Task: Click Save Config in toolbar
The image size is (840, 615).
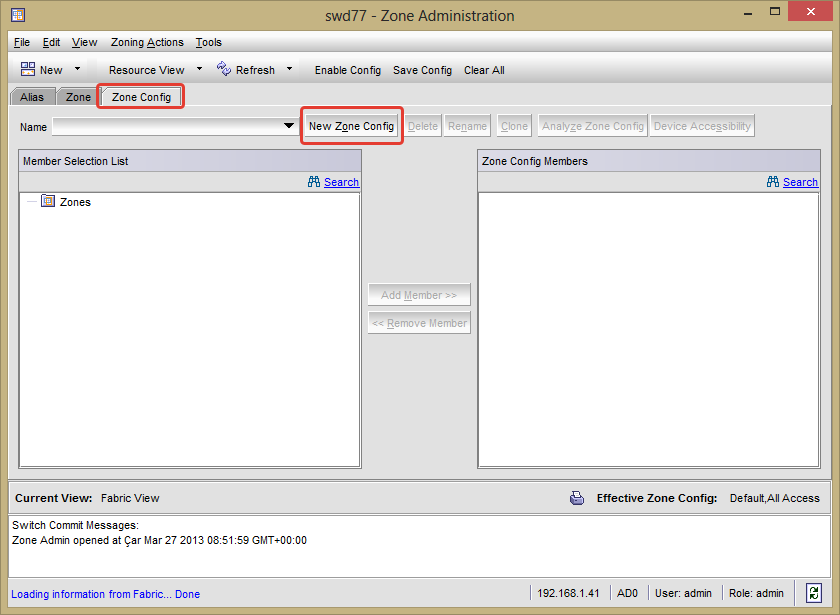Action: pyautogui.click(x=422, y=70)
